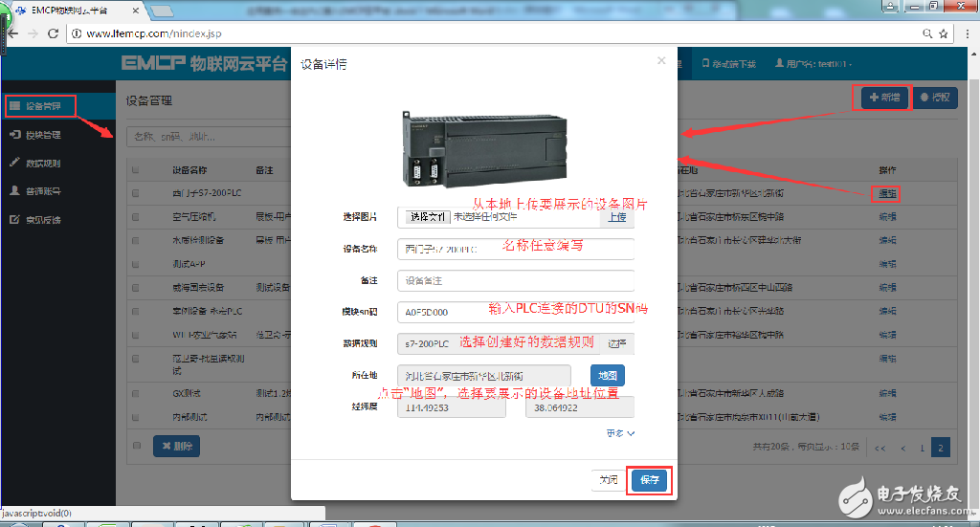Click the page vertical scrollbar up arrow
980x527 pixels.
[973, 54]
